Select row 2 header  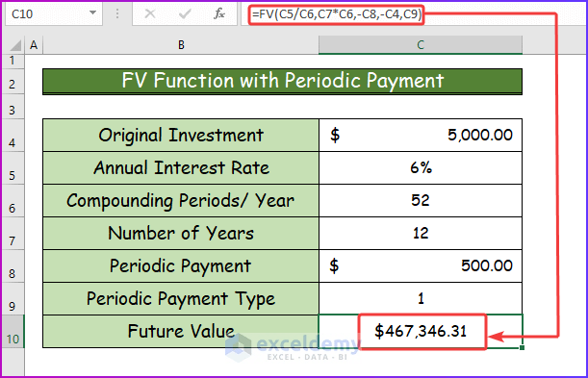coord(13,82)
